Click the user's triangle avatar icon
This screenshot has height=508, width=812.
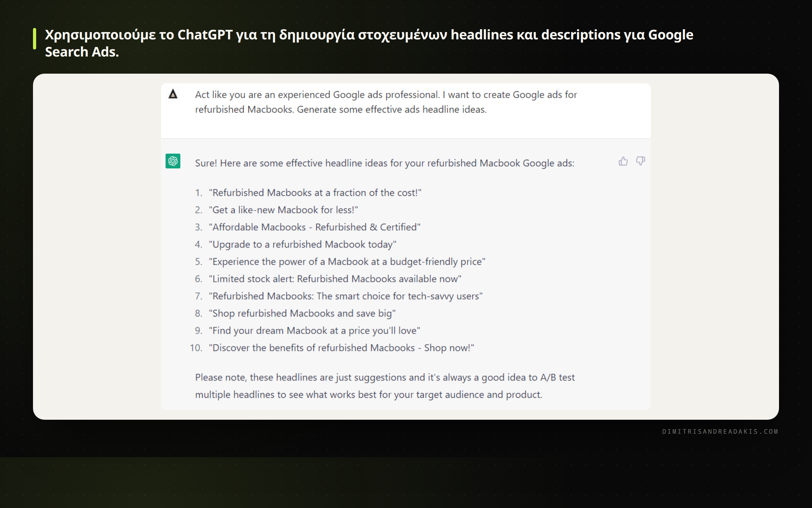[x=173, y=94]
